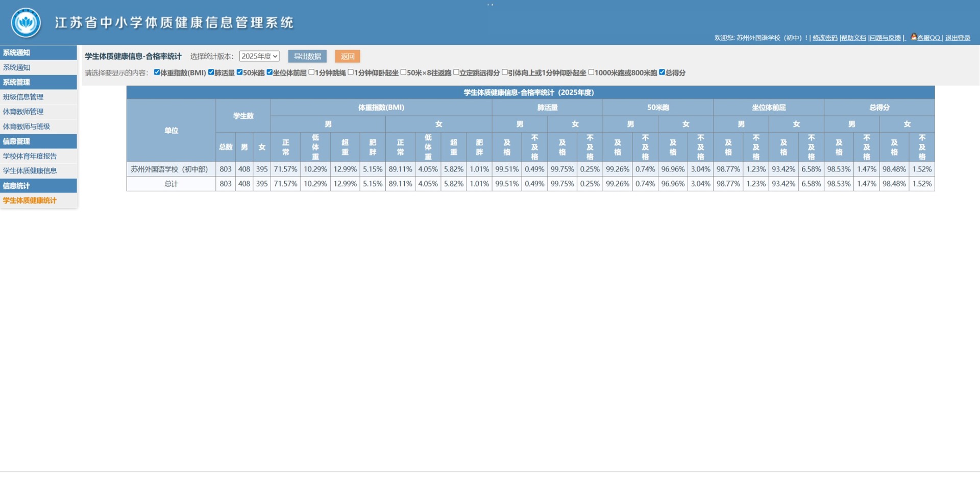Click the 坐位体前屈 table header

pos(769,108)
